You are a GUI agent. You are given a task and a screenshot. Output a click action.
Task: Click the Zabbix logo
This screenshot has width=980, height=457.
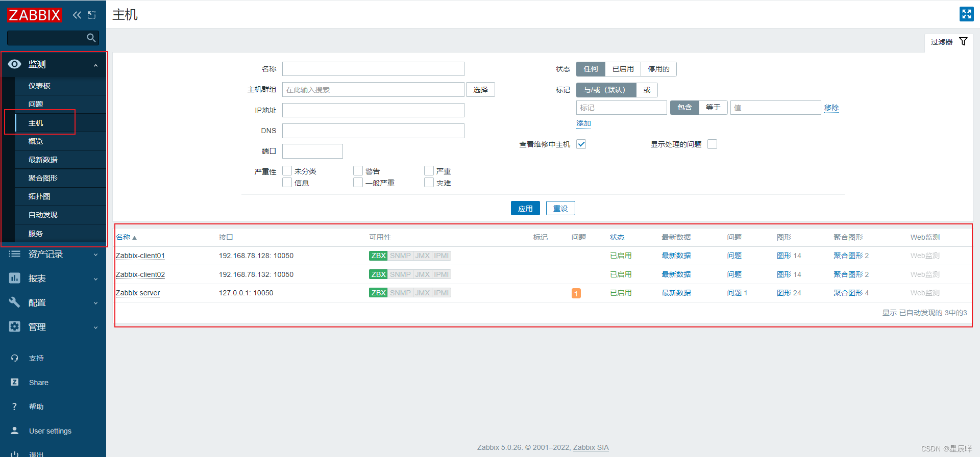(x=34, y=15)
